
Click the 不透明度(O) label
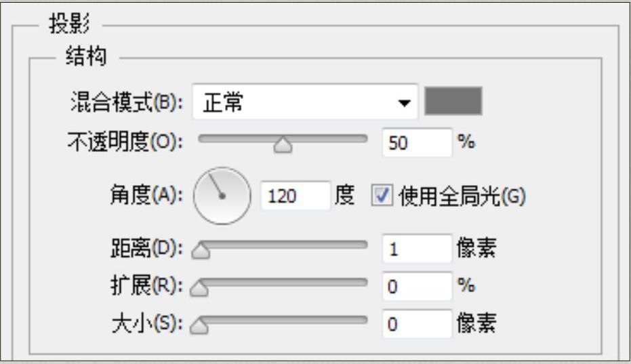(x=125, y=143)
